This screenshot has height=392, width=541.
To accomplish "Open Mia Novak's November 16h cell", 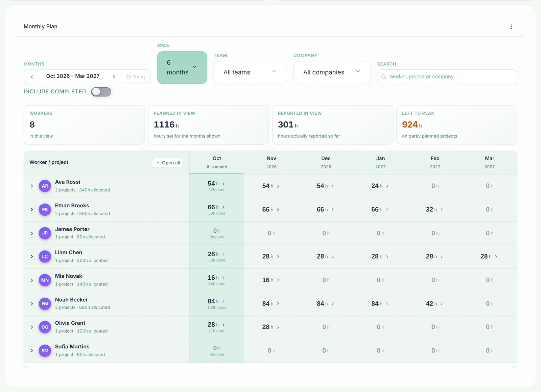I will (x=271, y=280).
